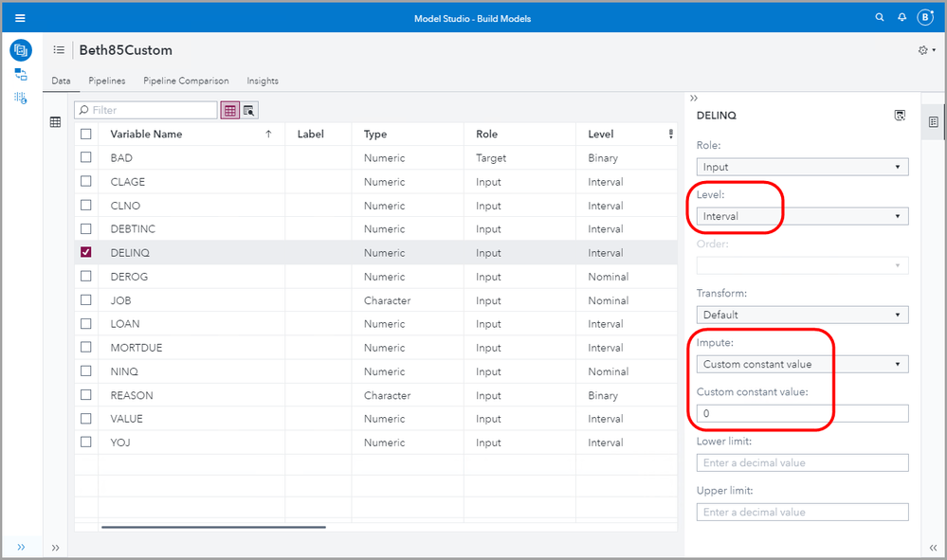This screenshot has width=947, height=560.
Task: Open the pipeline icon in left sidebar
Action: pos(21,74)
